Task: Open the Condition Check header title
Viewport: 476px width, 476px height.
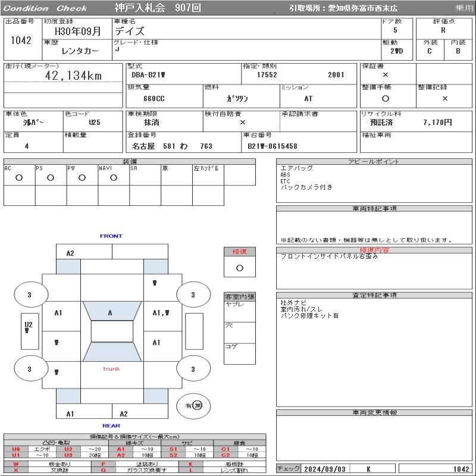Action: click(x=45, y=8)
